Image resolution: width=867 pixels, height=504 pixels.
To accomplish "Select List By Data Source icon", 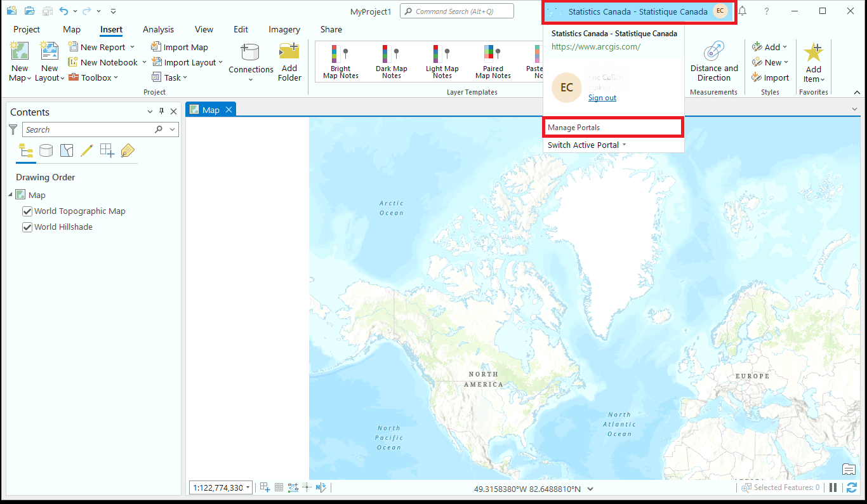I will tap(46, 150).
